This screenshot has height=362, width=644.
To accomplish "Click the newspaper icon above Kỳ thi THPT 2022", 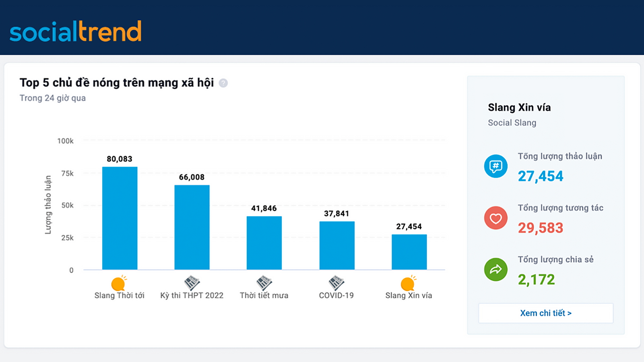I will 192,283.
